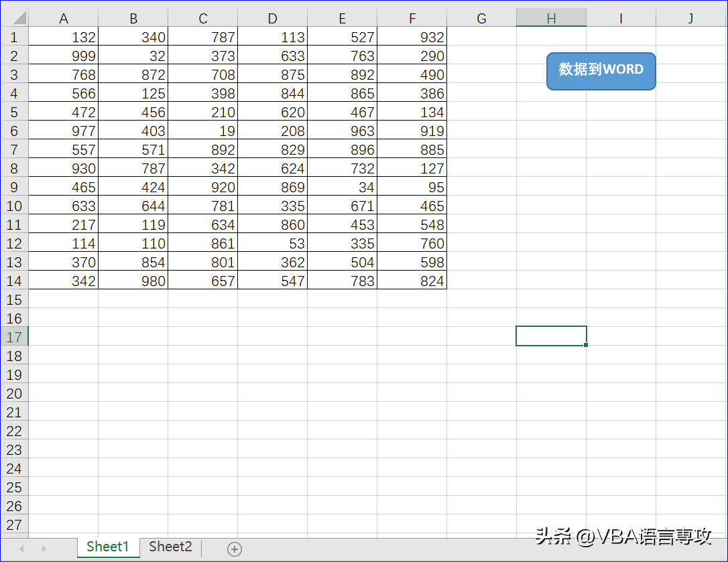Click cell F1 containing 932
This screenshot has width=728, height=562.
point(412,37)
